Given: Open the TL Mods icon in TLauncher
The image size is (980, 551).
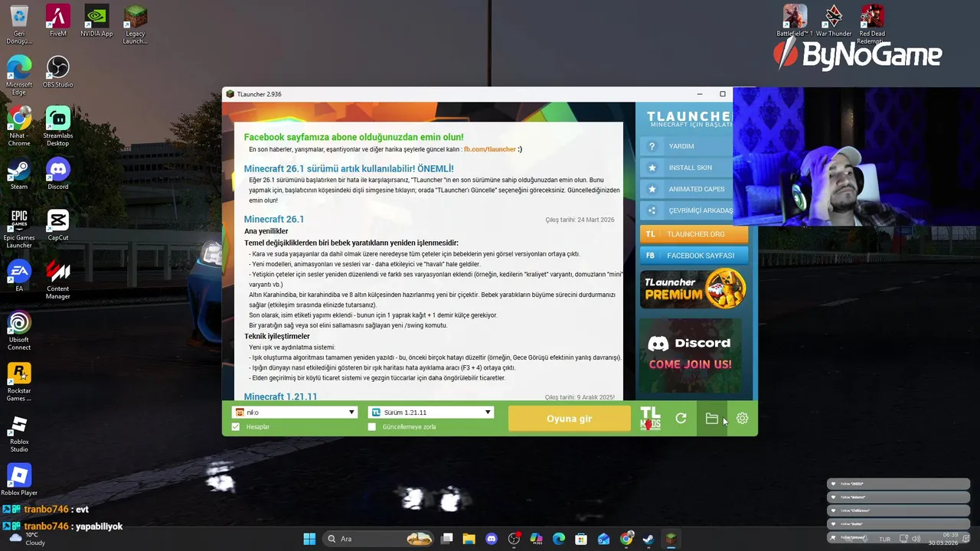Looking at the screenshot, I should (650, 419).
